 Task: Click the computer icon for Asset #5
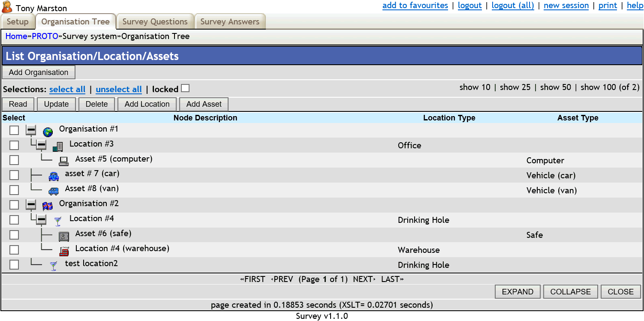(x=64, y=160)
